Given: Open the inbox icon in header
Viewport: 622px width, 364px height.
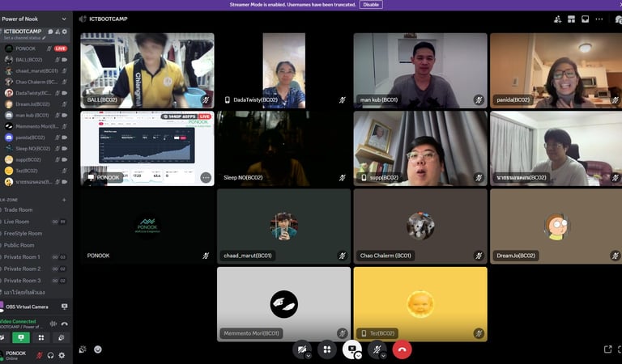Looking at the screenshot, I should pos(585,19).
